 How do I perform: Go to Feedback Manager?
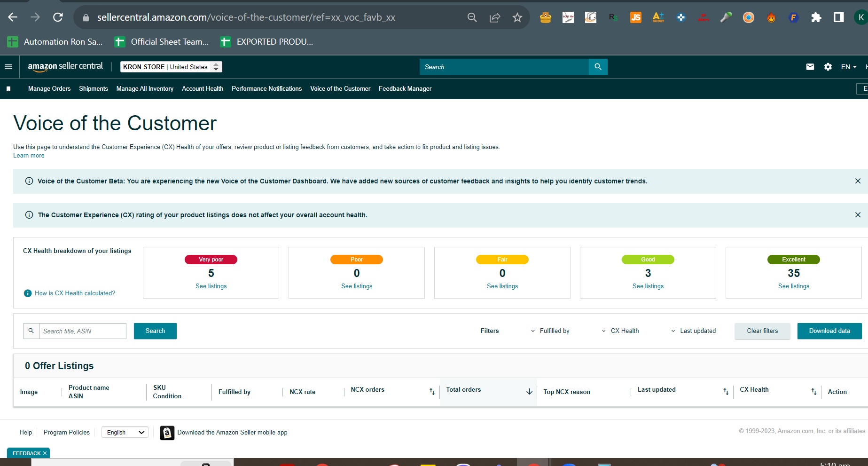(405, 89)
